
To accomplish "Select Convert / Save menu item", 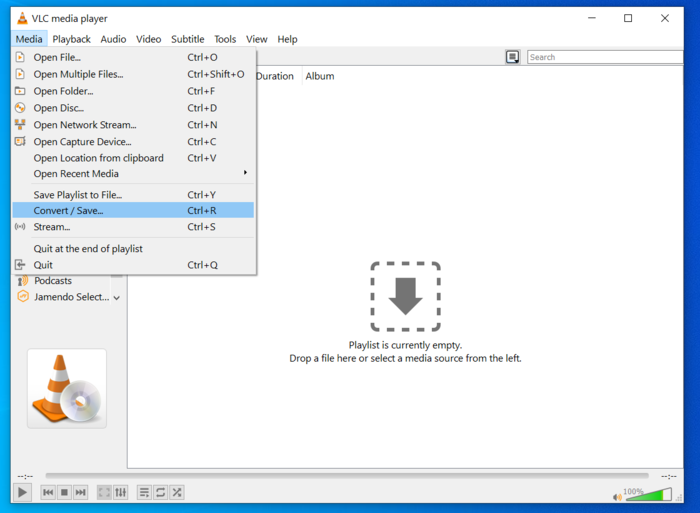I will pos(68,211).
